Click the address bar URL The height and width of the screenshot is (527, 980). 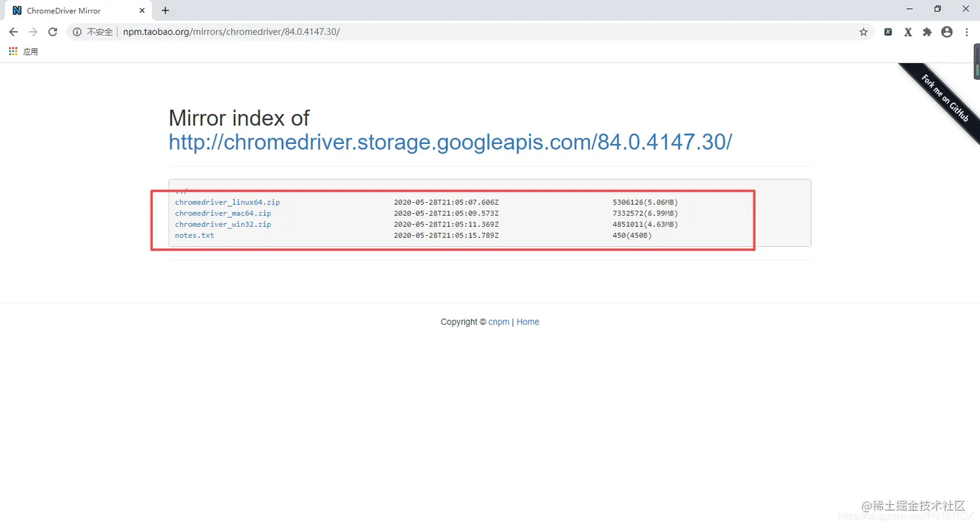(231, 32)
